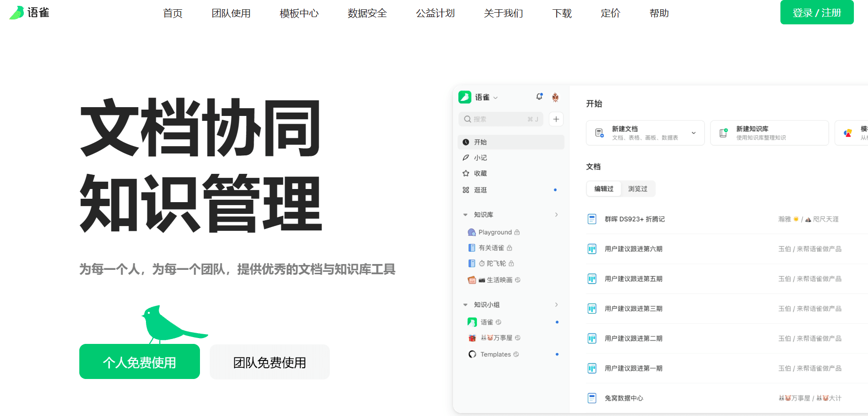Screen dimensions: 868x416
Task: Click the 个人免费使用 green button
Action: coord(140,361)
